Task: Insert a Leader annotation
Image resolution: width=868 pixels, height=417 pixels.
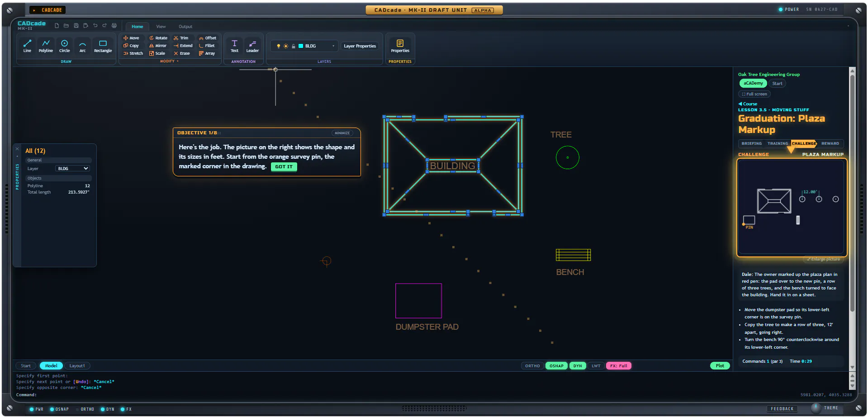Action: [x=252, y=46]
